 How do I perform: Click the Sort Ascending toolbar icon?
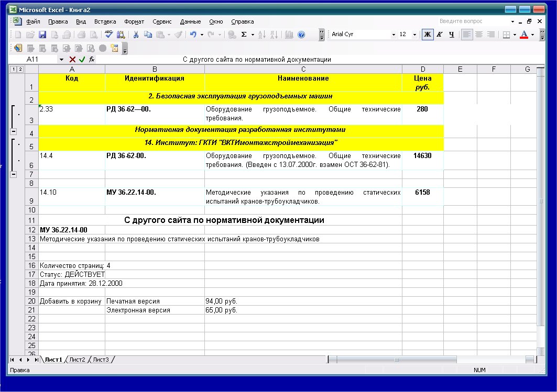point(262,35)
